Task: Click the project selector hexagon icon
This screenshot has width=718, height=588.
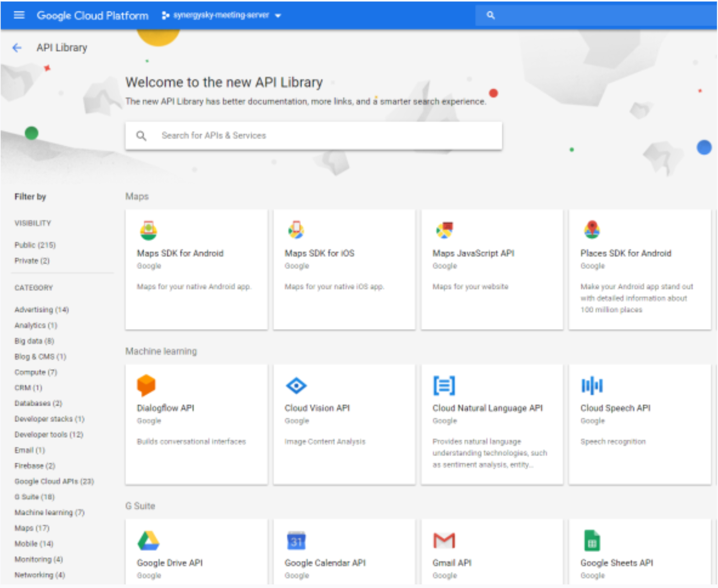Action: (x=165, y=15)
